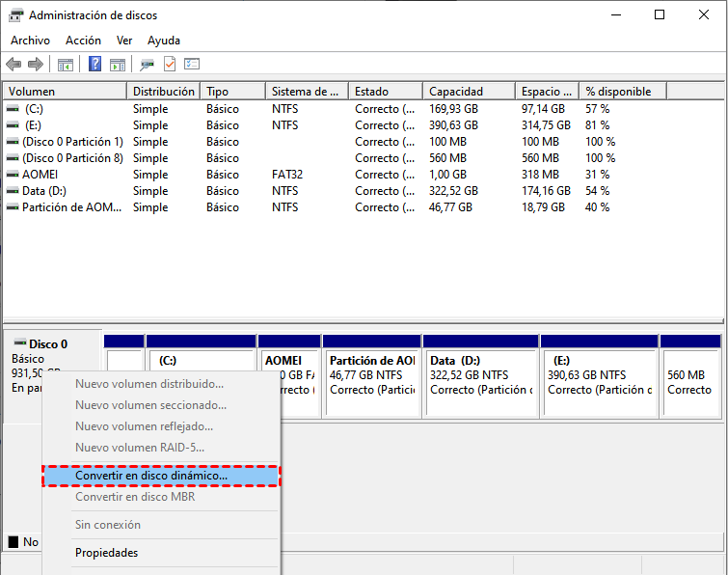Click the red checkmark properties icon
728x575 pixels.
pyautogui.click(x=170, y=65)
